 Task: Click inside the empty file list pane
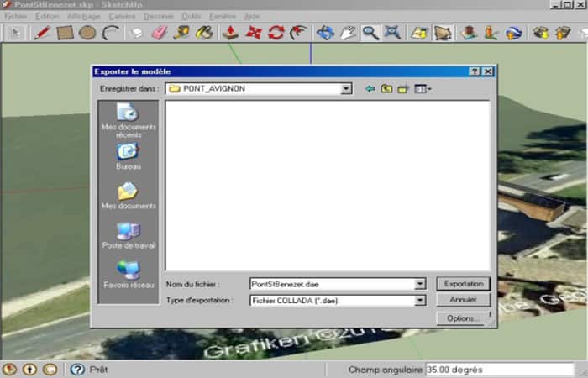[x=328, y=186]
